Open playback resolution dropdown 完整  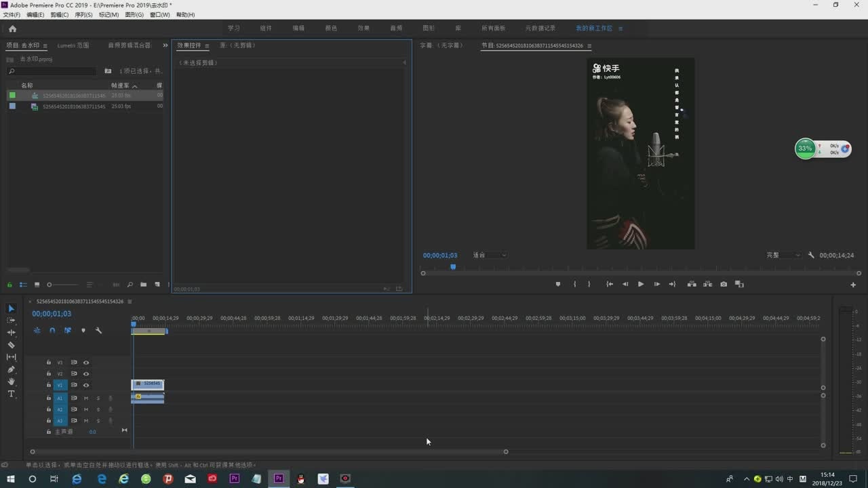(783, 255)
